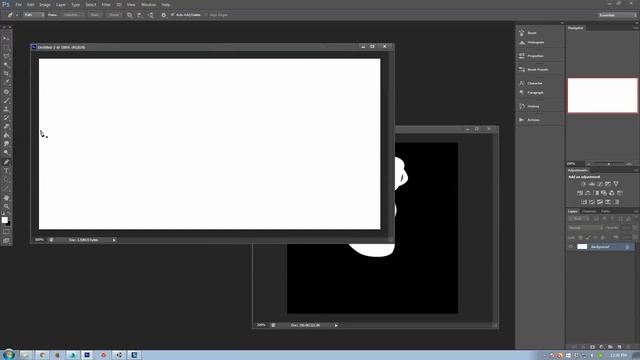This screenshot has width=640, height=360.
Task: Open the File menu
Action: (x=19, y=4)
